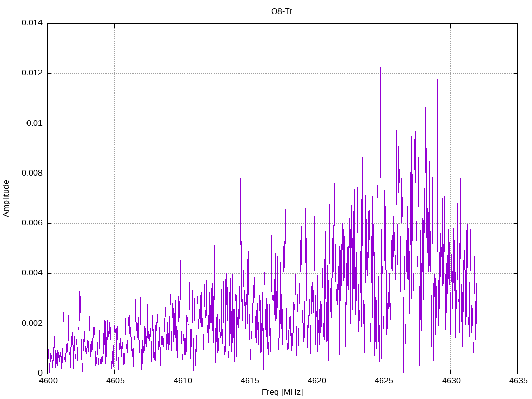Click the 0.002 y-axis tick label

pyautogui.click(x=32, y=323)
